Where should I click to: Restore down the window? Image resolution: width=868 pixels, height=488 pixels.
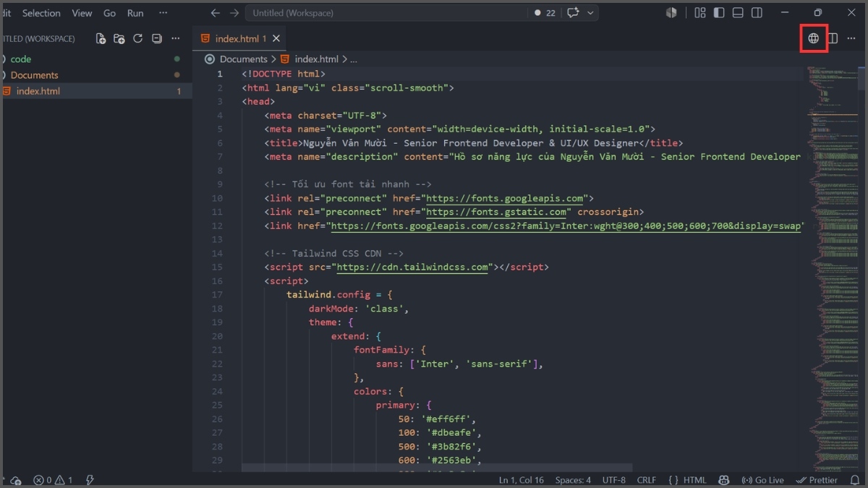point(818,13)
